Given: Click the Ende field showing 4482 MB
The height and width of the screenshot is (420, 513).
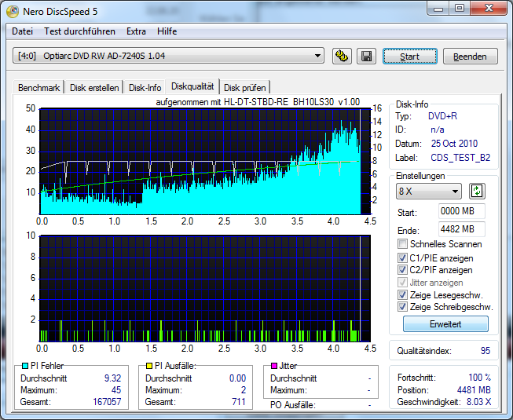Looking at the screenshot, I should [x=462, y=229].
